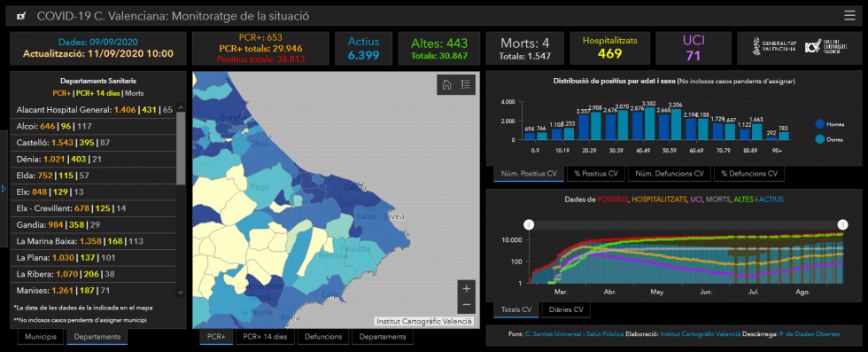
Task: Switch to the Municipis tab
Action: click(x=40, y=336)
